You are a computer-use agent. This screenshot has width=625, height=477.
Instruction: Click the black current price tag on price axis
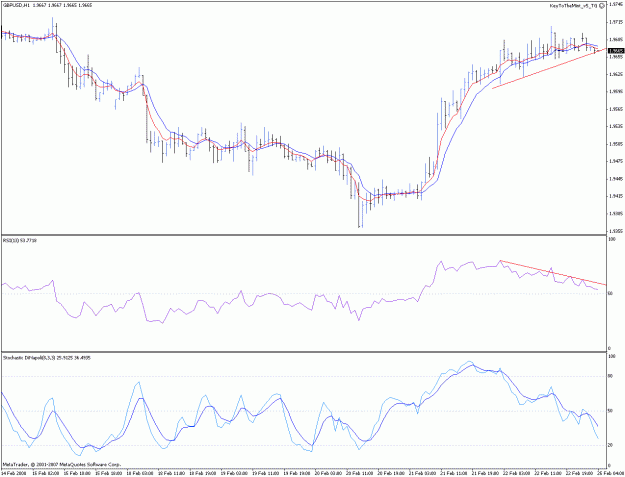pyautogui.click(x=615, y=51)
